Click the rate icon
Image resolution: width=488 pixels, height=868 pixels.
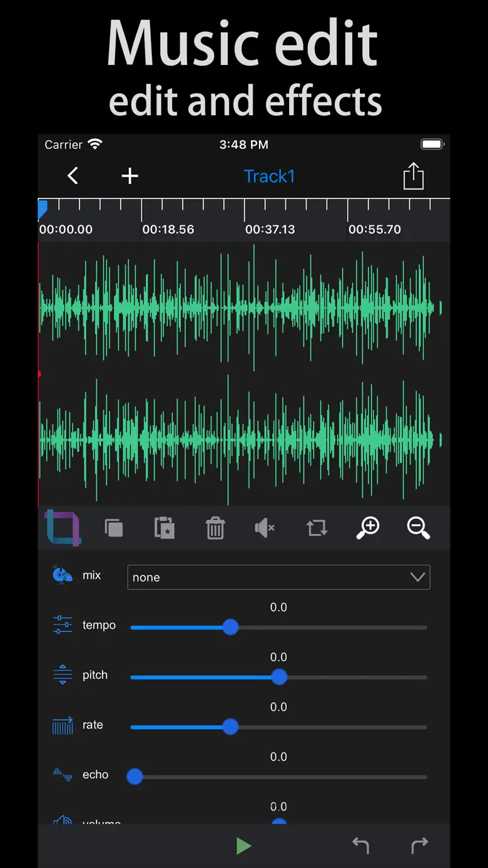tap(63, 725)
